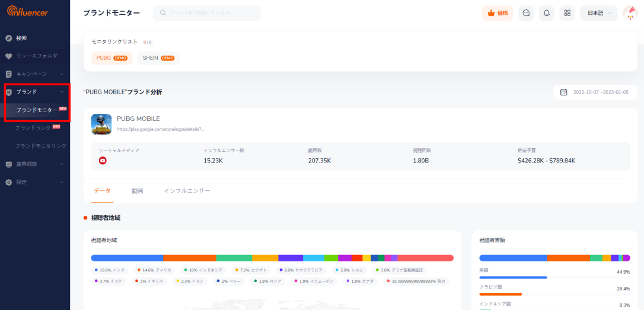This screenshot has height=310, width=644.
Task: Switch to the インフルエンサー tab
Action: (187, 191)
